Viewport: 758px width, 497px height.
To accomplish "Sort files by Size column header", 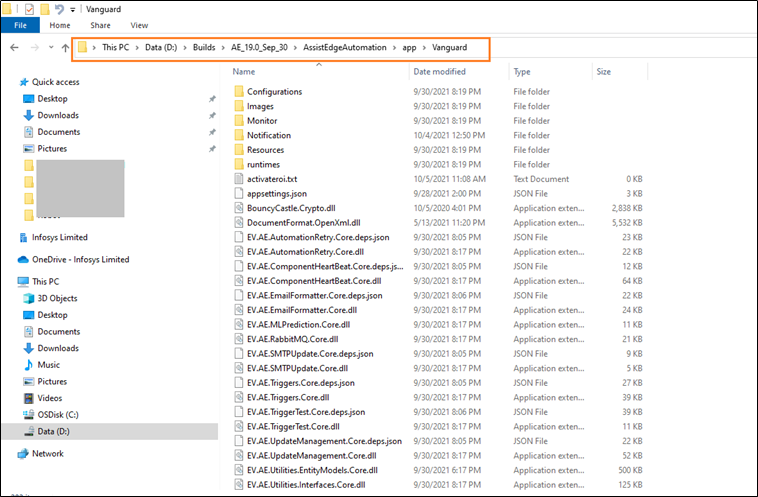I will click(604, 72).
